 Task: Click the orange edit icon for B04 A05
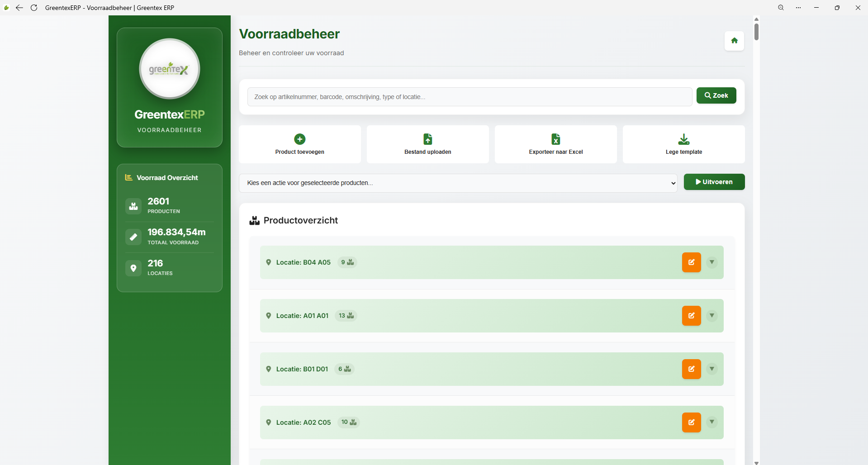click(691, 262)
